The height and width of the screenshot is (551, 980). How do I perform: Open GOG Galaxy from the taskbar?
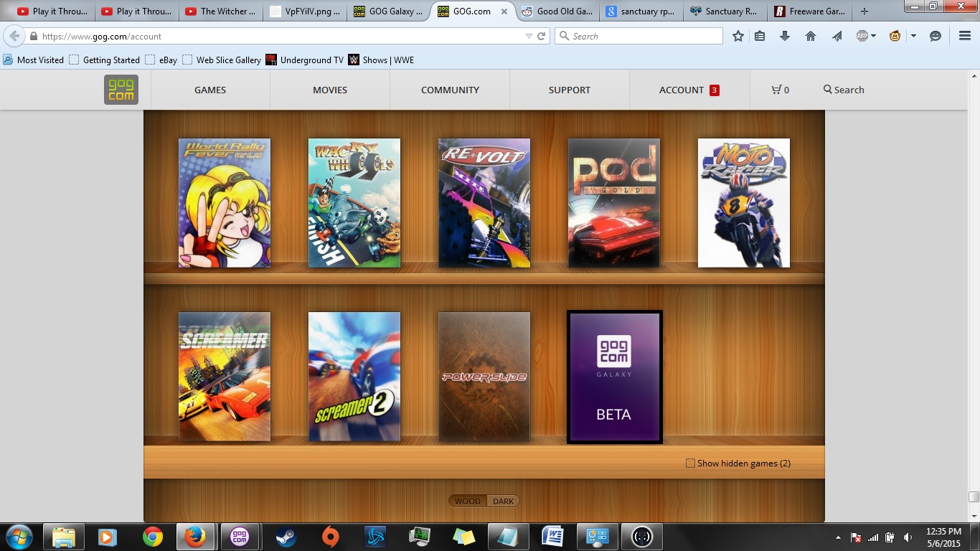[240, 537]
